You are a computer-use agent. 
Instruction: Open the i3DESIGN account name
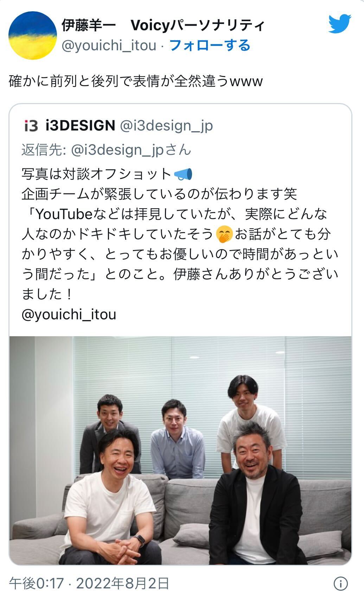(x=81, y=125)
